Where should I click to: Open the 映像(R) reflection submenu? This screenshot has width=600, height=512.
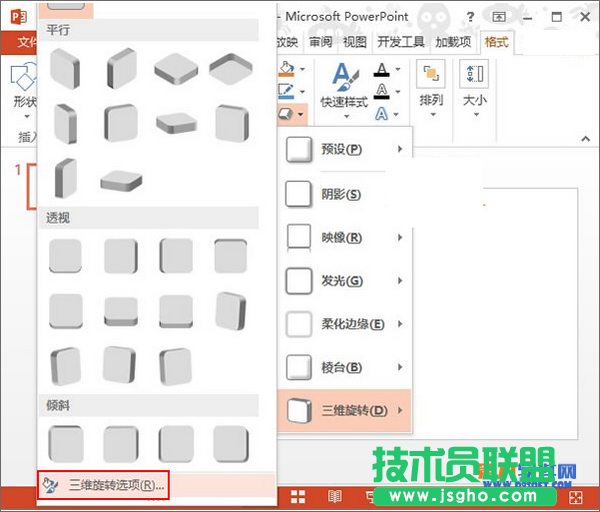(x=344, y=238)
